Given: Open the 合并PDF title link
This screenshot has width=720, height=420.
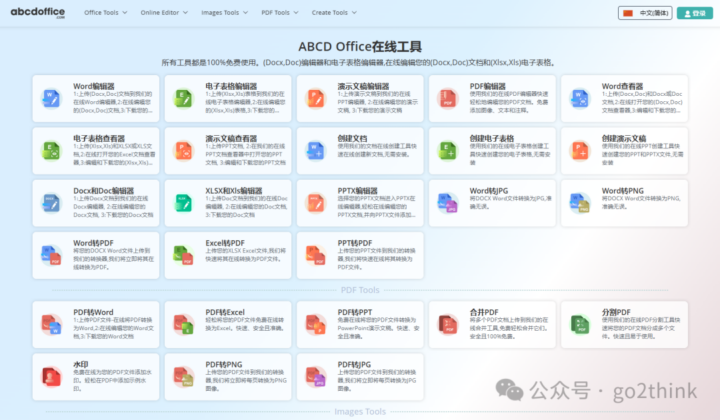Looking at the screenshot, I should [x=484, y=312].
